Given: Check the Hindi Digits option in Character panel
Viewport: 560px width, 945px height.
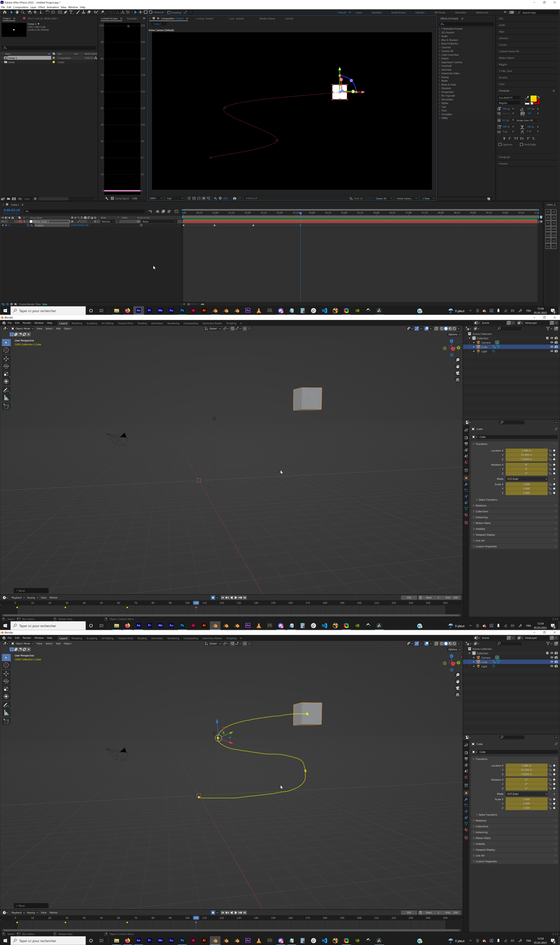Looking at the screenshot, I should 521,145.
